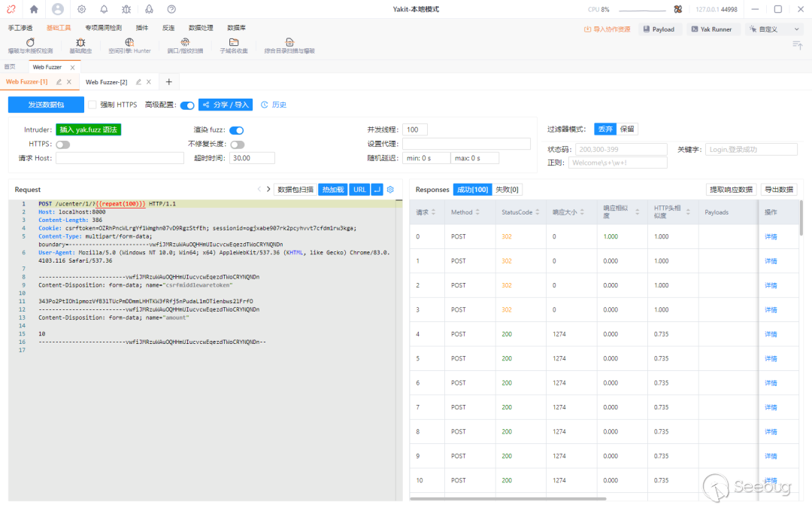Disable the 渲染 fuzz toggle
This screenshot has height=508, width=812.
tap(236, 130)
